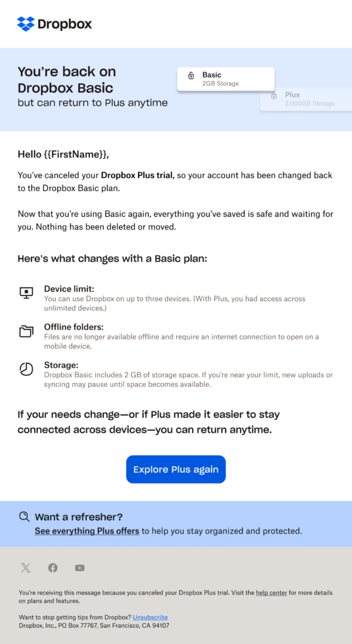Open the Facebook icon in footer
This screenshot has height=644, width=352.
pyautogui.click(x=53, y=568)
